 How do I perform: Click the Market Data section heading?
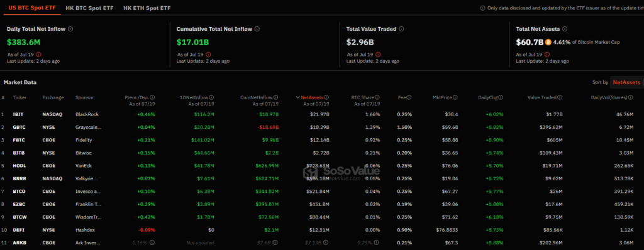pos(20,82)
